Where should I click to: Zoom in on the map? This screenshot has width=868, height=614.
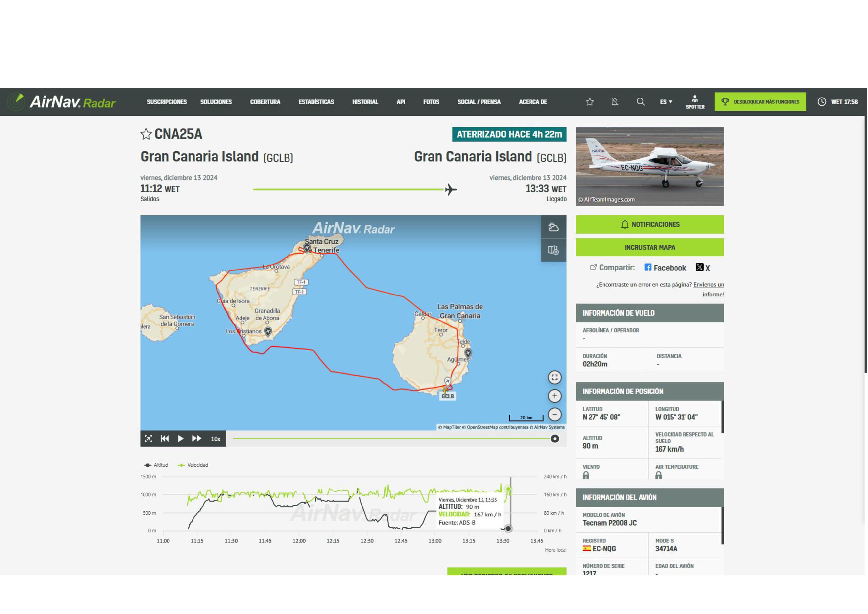point(555,396)
